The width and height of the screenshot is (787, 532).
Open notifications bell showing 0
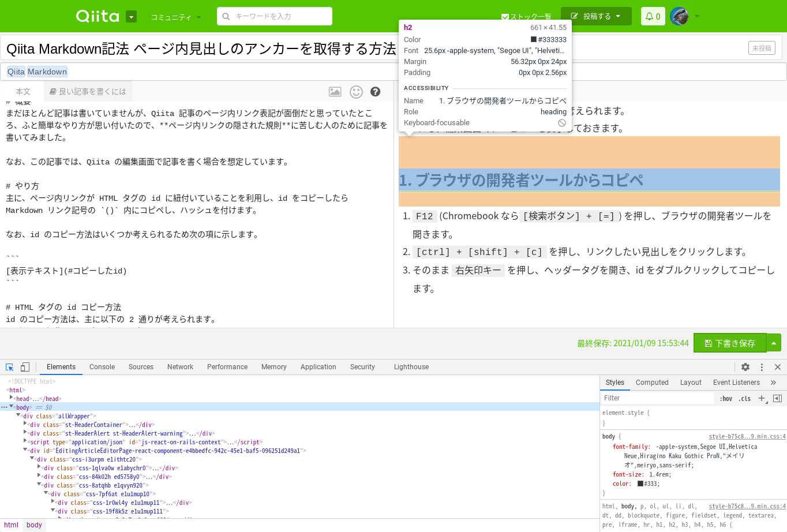[653, 16]
